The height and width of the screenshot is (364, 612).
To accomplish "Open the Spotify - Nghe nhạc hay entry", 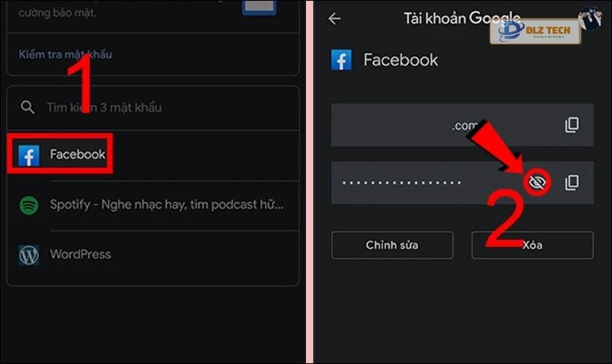I will pyautogui.click(x=153, y=205).
